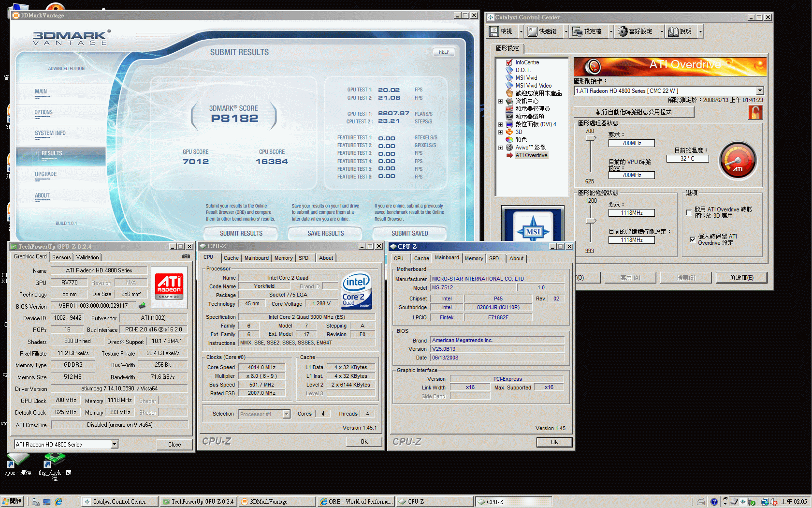812x508 pixels.
Task: Open GPU-Z graphics card selection dropdown
Action: [x=114, y=444]
